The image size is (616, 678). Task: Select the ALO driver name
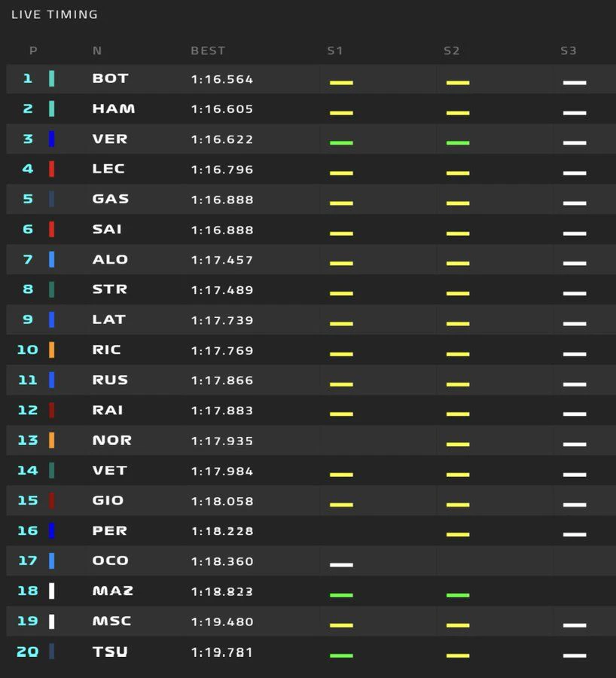110,259
